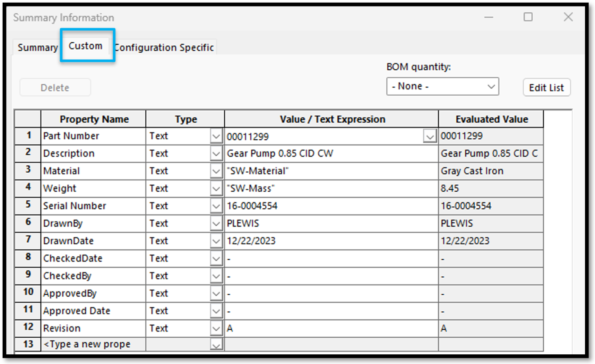This screenshot has height=364, width=595.
Task: Open the BOM quantity dropdown
Action: (491, 86)
